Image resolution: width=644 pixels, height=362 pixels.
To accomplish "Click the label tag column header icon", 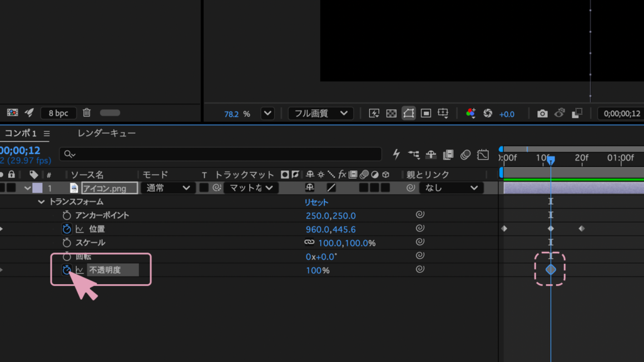I will click(x=34, y=175).
